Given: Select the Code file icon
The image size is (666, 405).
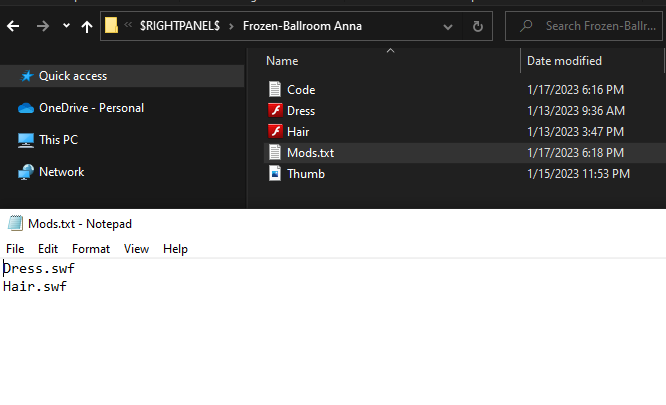Looking at the screenshot, I should [x=275, y=90].
